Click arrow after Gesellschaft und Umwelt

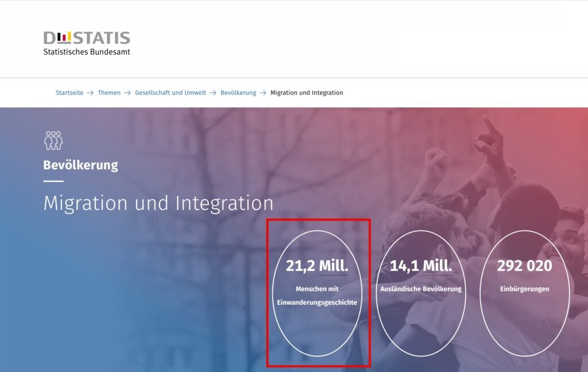[213, 93]
